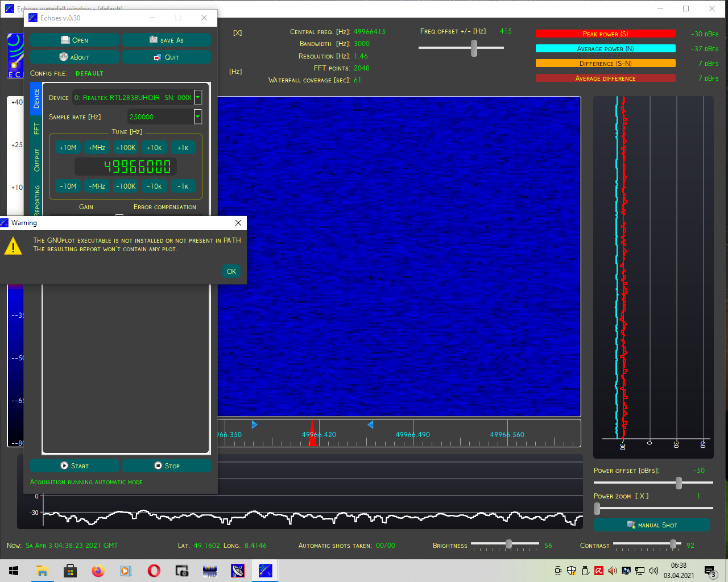The width and height of the screenshot is (728, 582).
Task: Open the HD taskbar application
Action: [210, 571]
